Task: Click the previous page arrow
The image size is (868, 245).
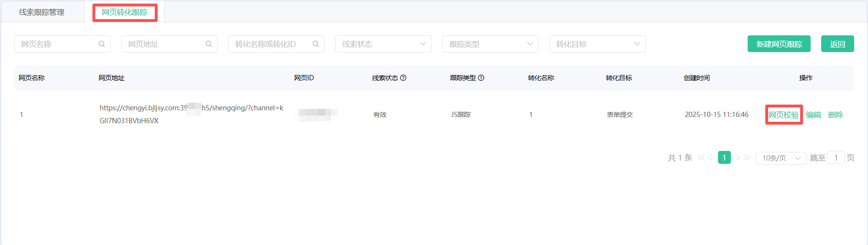Action: pyautogui.click(x=711, y=158)
